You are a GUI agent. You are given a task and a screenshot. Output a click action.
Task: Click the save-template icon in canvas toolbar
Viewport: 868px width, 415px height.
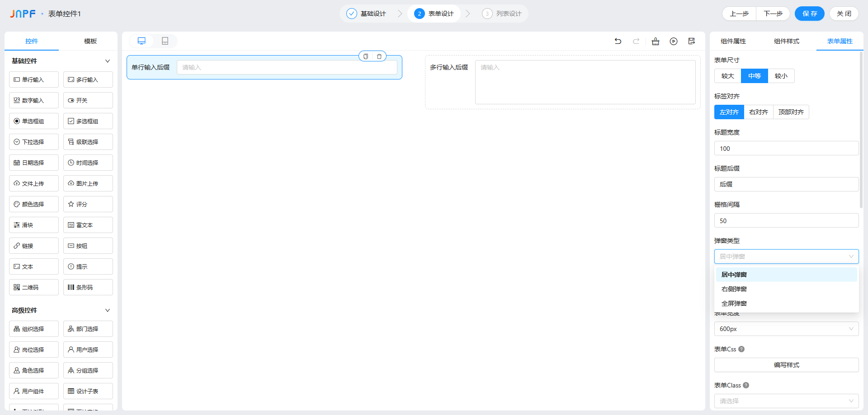click(692, 41)
